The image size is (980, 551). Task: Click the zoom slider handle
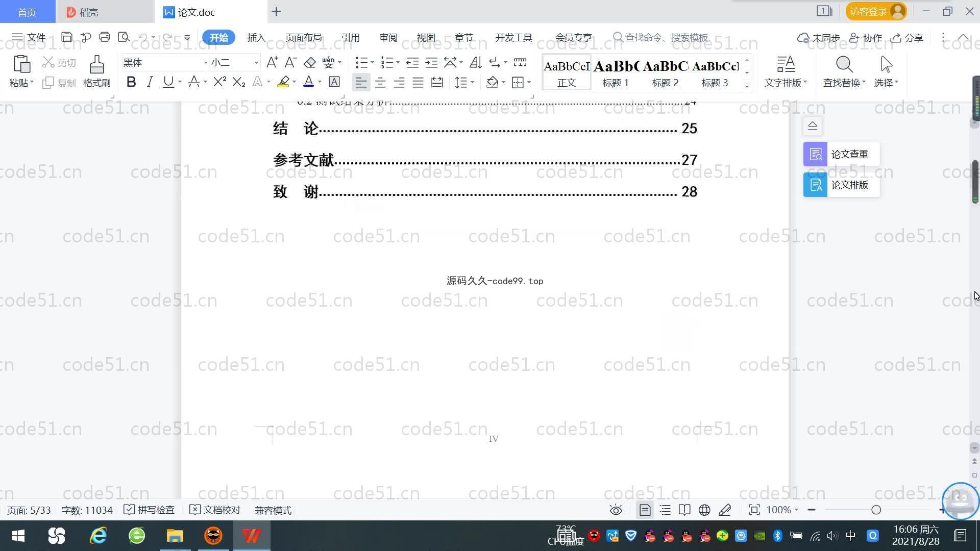(876, 510)
